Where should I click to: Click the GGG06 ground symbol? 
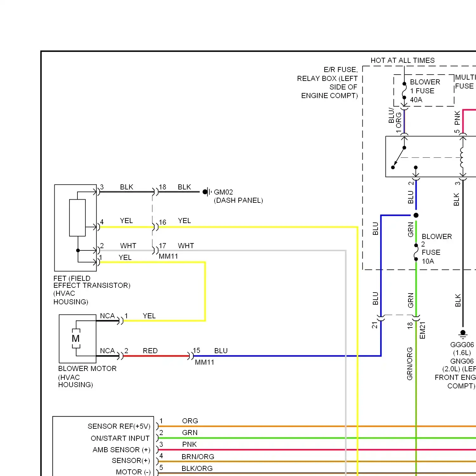pyautogui.click(x=463, y=334)
